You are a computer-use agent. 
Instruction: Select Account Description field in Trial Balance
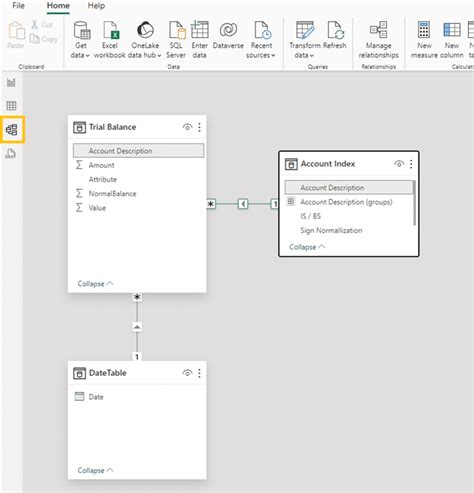(x=138, y=151)
